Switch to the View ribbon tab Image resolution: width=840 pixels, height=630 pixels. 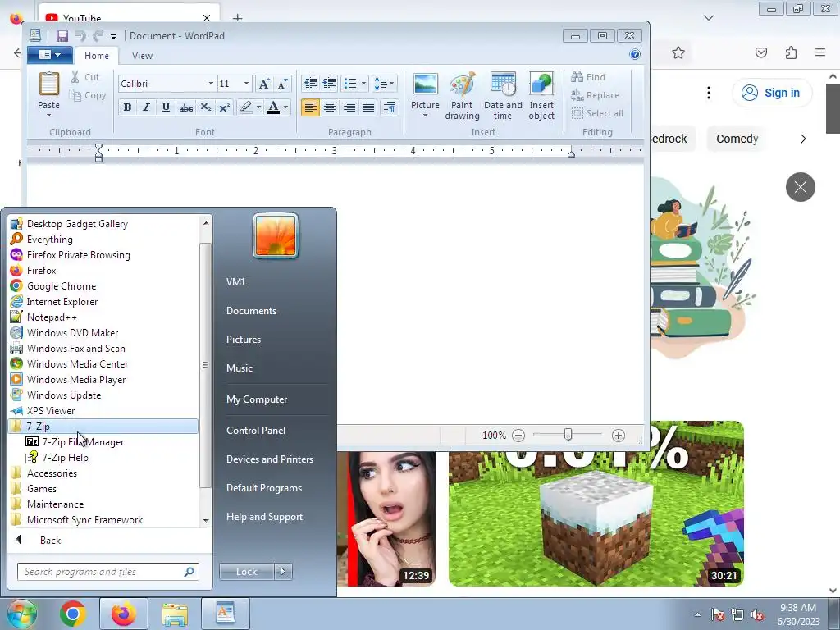pos(142,56)
